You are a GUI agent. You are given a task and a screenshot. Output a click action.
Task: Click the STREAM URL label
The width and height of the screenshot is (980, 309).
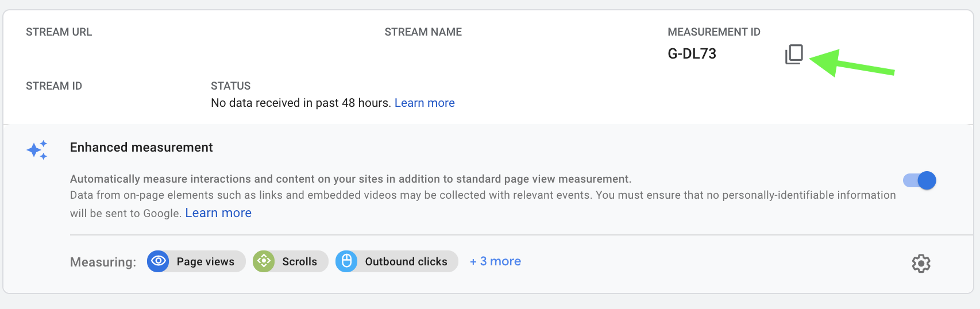pos(59,32)
